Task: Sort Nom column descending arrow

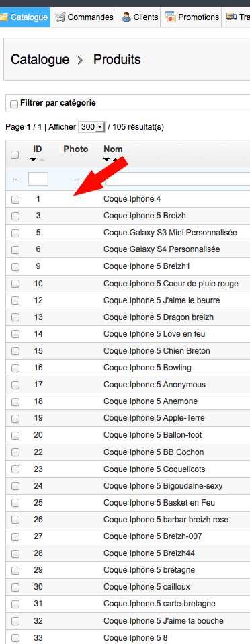Action: click(107, 160)
